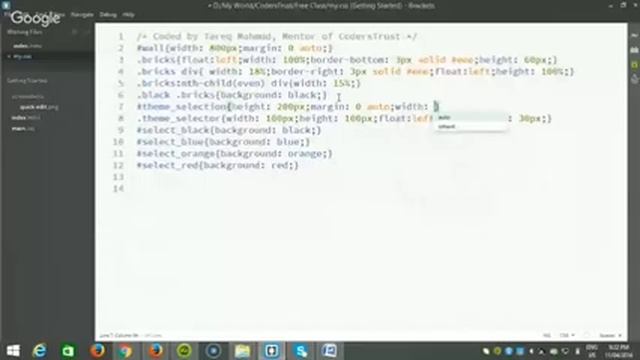Click the .black .bricks rule on line 6
The height and width of the screenshot is (360, 640).
click(x=232, y=95)
